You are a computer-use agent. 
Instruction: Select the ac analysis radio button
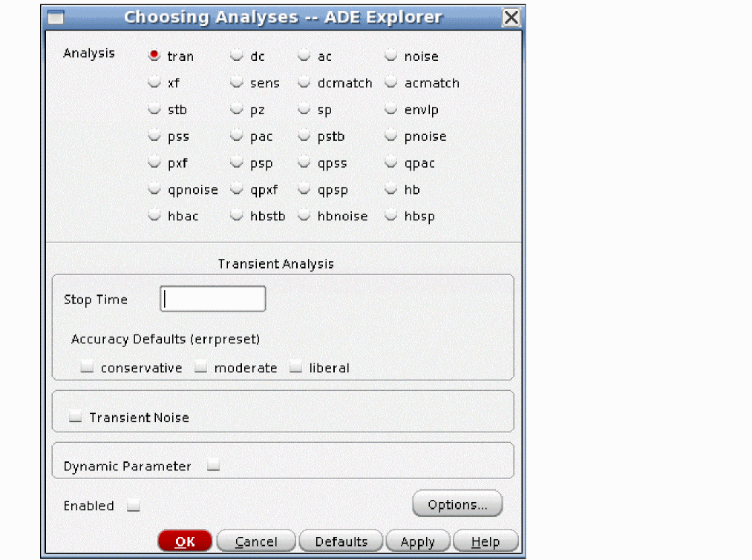pyautogui.click(x=304, y=56)
